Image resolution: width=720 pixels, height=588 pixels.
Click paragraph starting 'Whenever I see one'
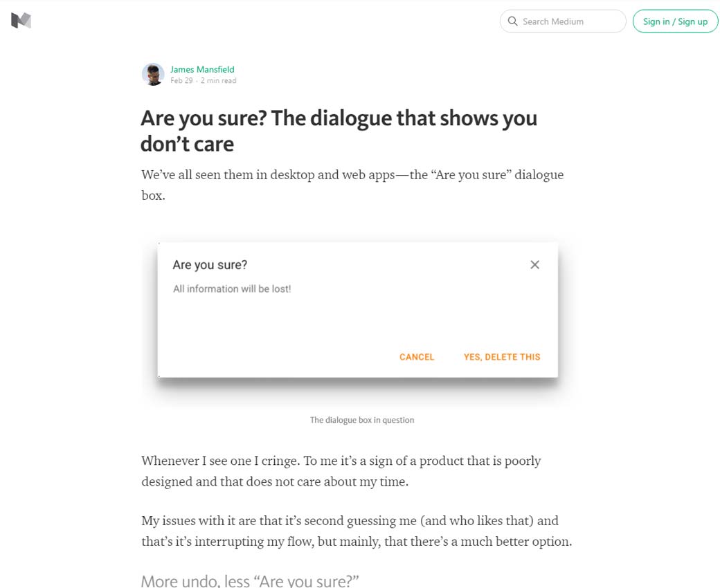(341, 471)
